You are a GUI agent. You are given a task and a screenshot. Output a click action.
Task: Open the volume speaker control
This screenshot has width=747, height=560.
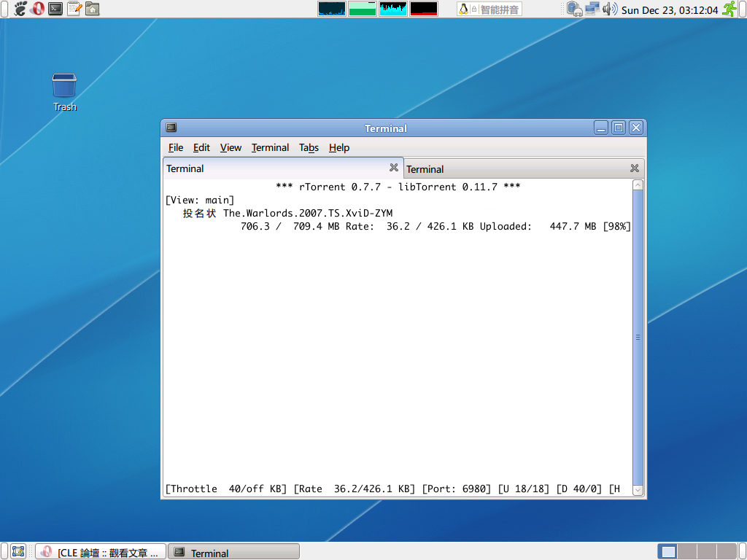coord(610,9)
